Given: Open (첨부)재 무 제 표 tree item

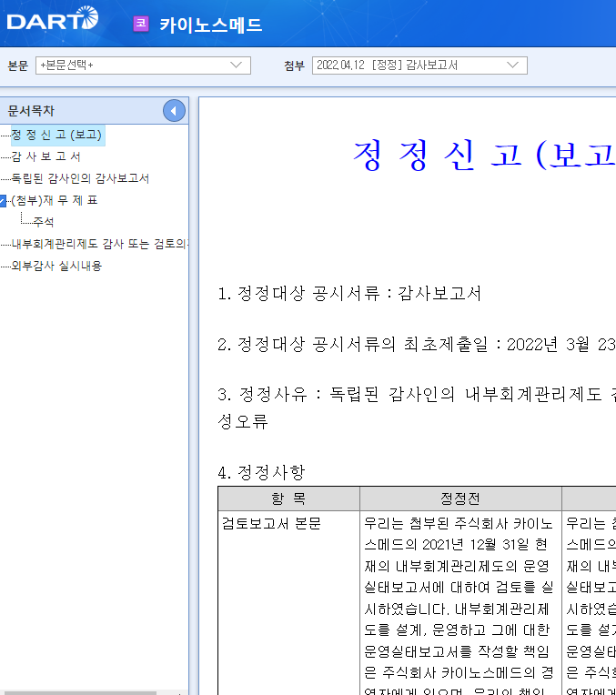Looking at the screenshot, I should (54, 200).
